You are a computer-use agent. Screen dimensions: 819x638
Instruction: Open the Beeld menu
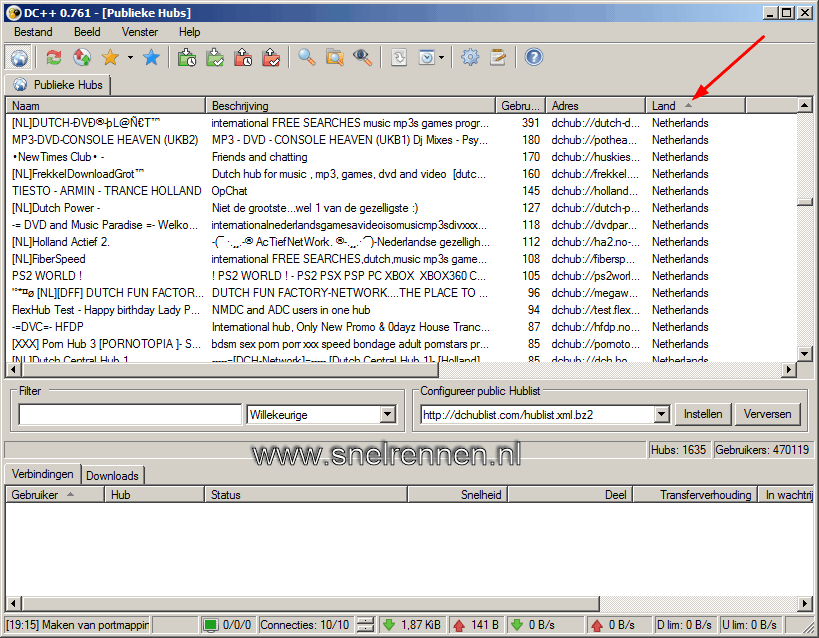tap(87, 32)
